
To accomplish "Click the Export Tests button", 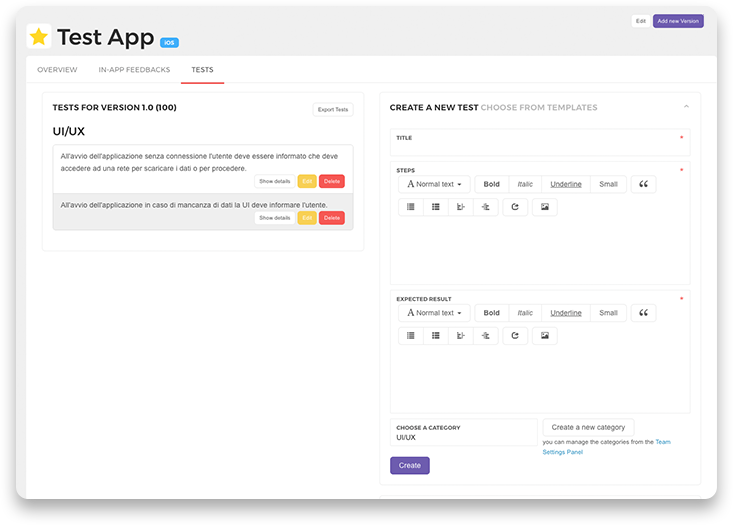I will 333,109.
